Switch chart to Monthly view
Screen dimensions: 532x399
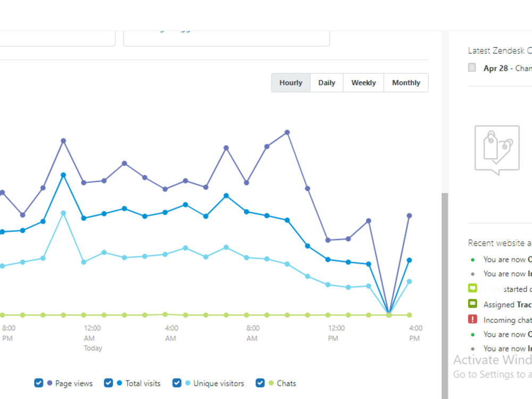406,83
